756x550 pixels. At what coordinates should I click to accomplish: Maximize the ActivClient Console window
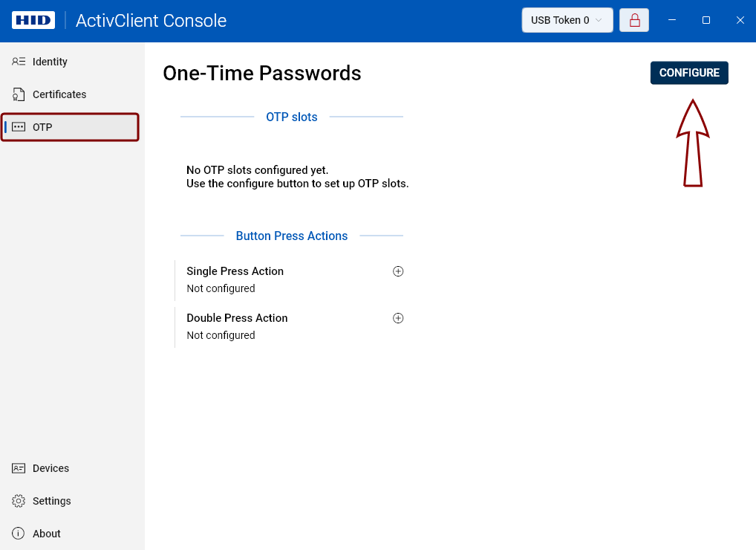(x=706, y=20)
